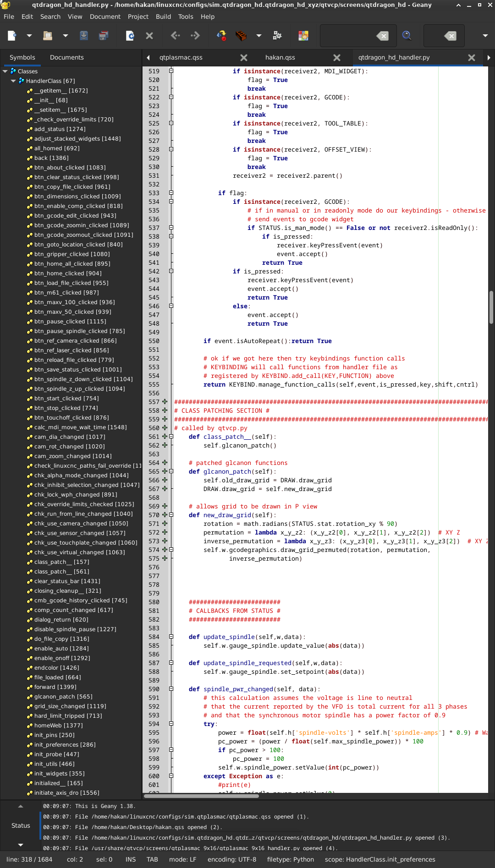Open the Search menu
The image size is (495, 868).
[x=50, y=16]
